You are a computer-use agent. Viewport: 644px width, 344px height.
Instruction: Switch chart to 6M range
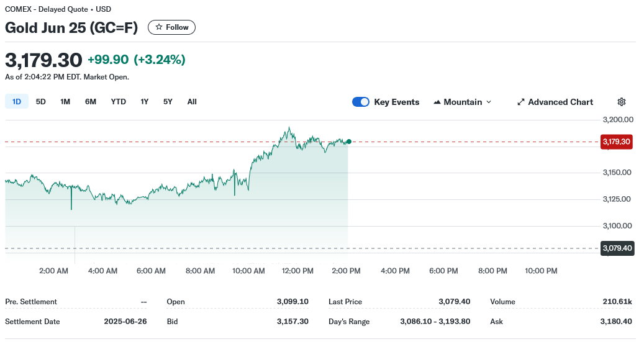90,101
